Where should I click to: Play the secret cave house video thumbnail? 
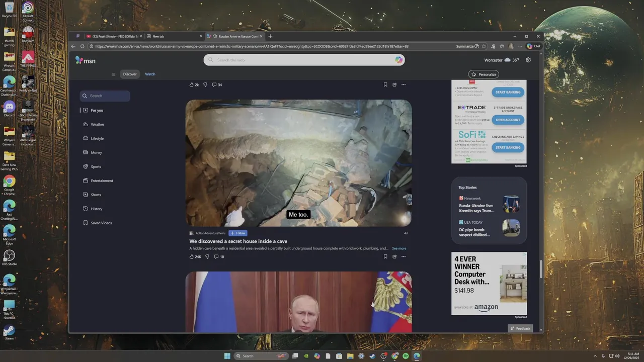tap(298, 163)
